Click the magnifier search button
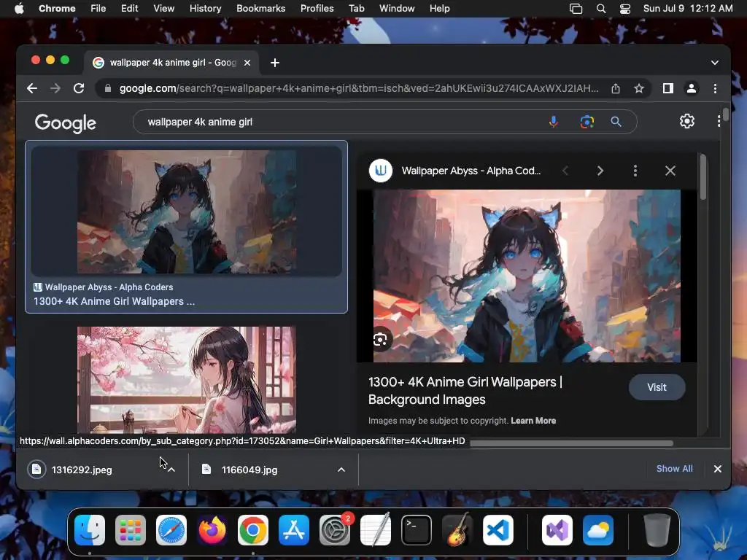Viewport: 747px width, 560px height. [x=616, y=122]
